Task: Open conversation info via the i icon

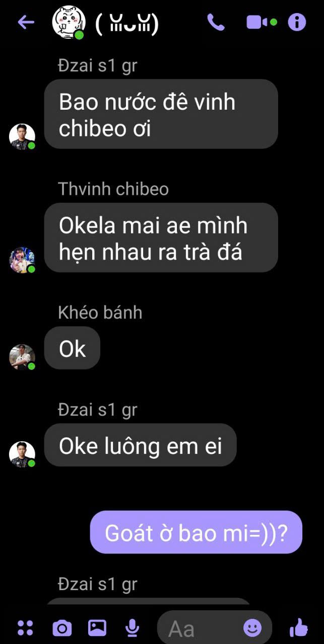Action: pyautogui.click(x=297, y=22)
